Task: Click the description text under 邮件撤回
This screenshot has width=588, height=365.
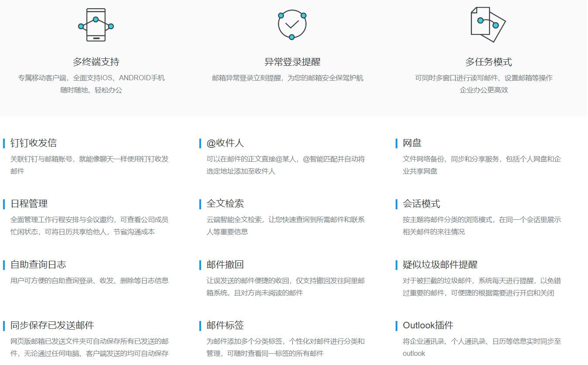Action: coord(286,287)
